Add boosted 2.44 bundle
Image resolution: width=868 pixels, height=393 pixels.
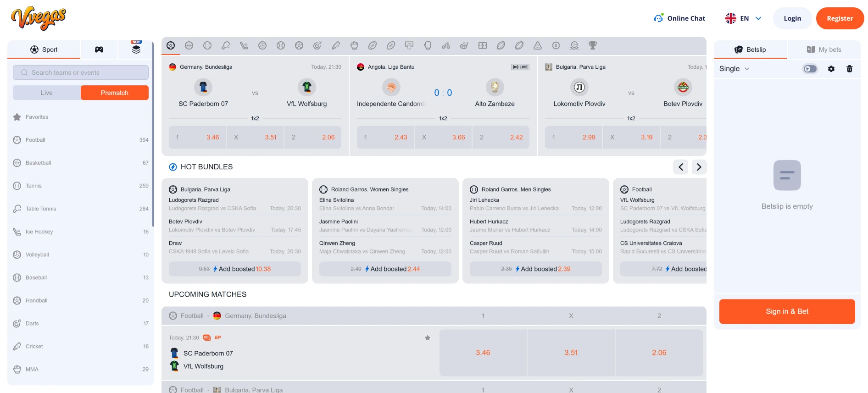click(x=385, y=269)
